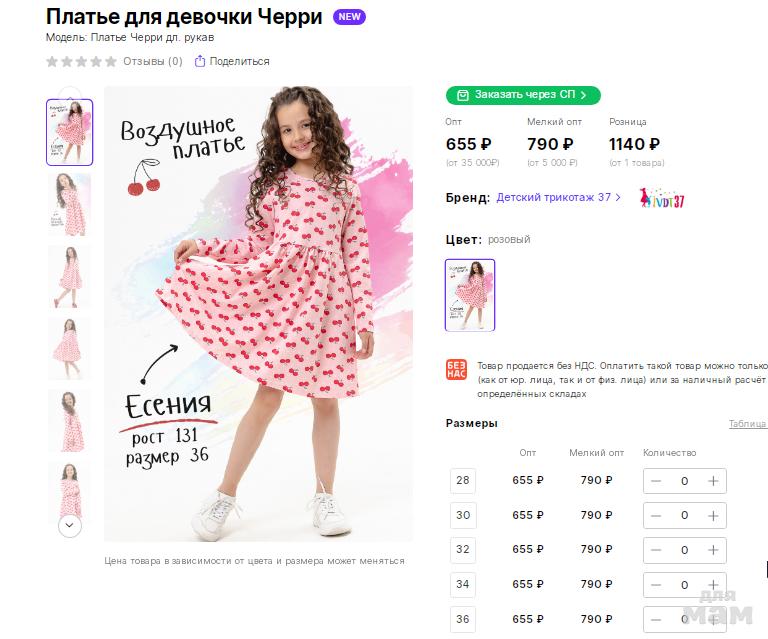
Task: Select the first thumbnail in gallery
Action: (70, 132)
